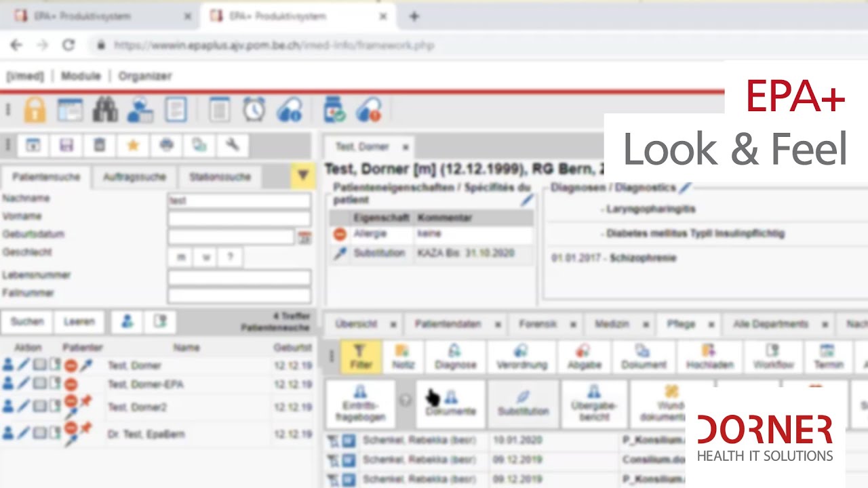This screenshot has width=868, height=488.
Task: Click the binoculars search icon
Action: [105, 110]
